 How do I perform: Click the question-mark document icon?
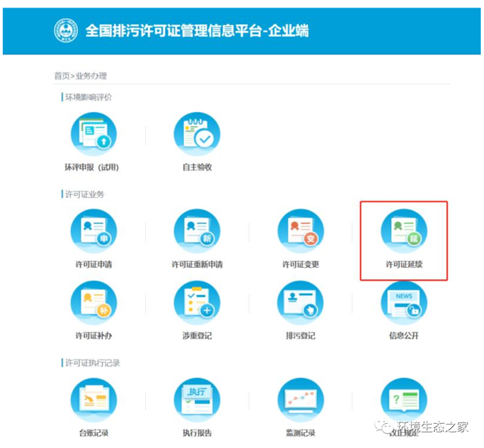[x=404, y=400]
